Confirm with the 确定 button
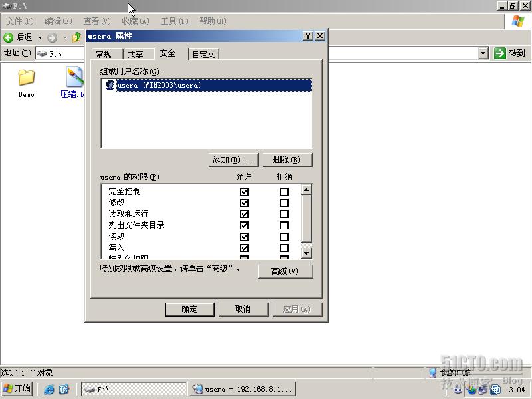Image resolution: width=532 pixels, height=399 pixels. click(190, 309)
